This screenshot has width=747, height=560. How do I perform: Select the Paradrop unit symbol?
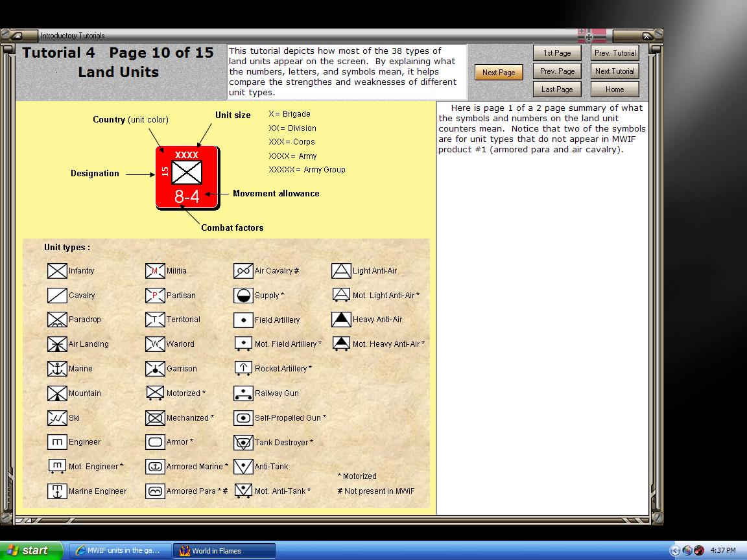tap(57, 320)
